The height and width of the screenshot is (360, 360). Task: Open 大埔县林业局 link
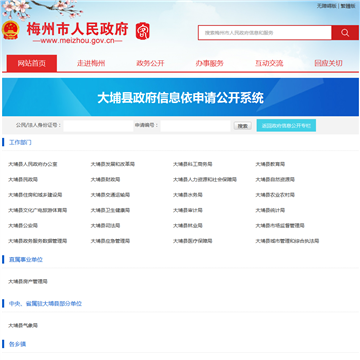point(188,226)
